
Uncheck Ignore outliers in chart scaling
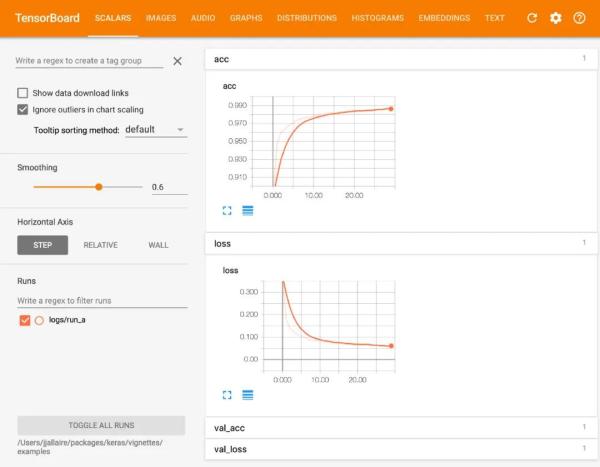pos(23,109)
